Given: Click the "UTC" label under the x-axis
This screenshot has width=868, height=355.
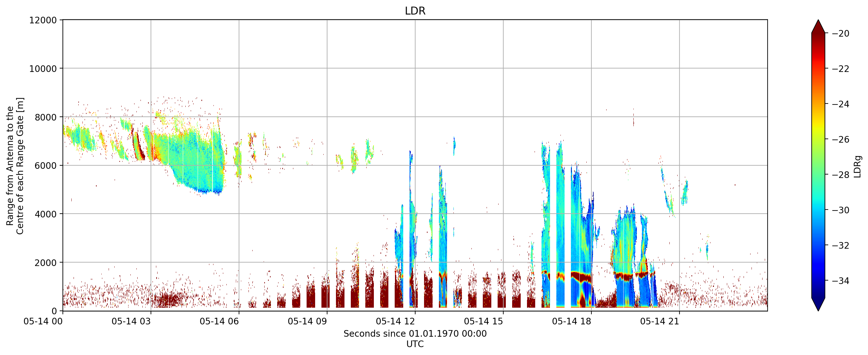Looking at the screenshot, I should (x=415, y=344).
